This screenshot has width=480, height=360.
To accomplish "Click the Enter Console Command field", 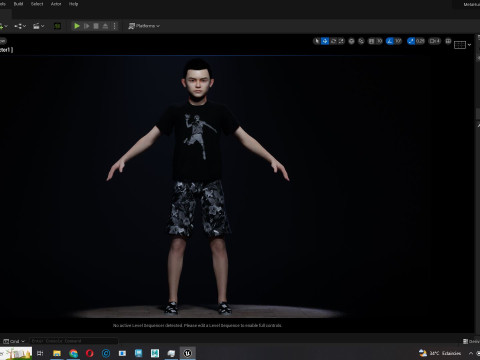I will 74,341.
